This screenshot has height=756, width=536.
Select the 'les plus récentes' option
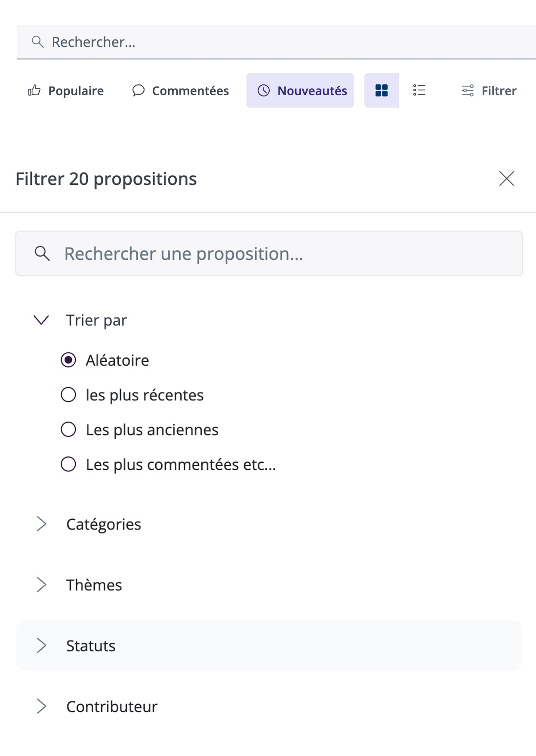[68, 394]
